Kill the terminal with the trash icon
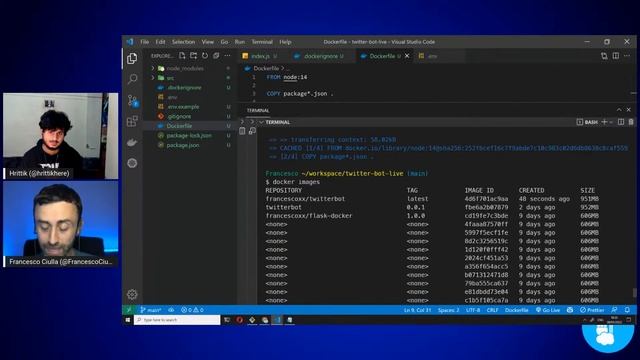The width and height of the screenshot is (640, 360). (x=631, y=122)
